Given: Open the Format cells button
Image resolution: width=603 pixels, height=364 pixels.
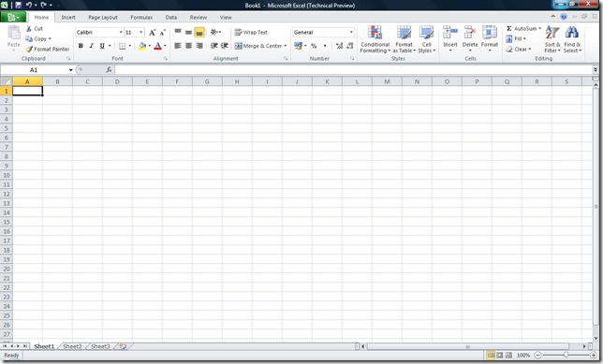Looking at the screenshot, I should pos(490,38).
